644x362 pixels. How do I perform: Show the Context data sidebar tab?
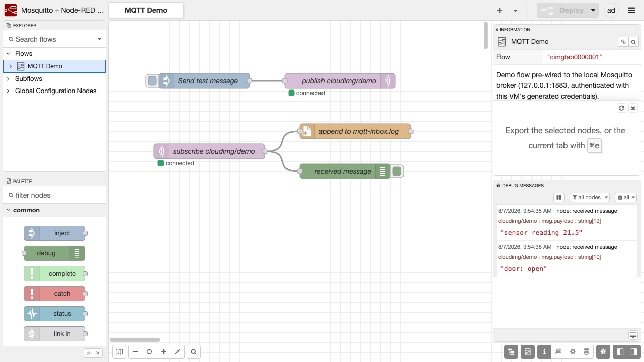(586, 352)
